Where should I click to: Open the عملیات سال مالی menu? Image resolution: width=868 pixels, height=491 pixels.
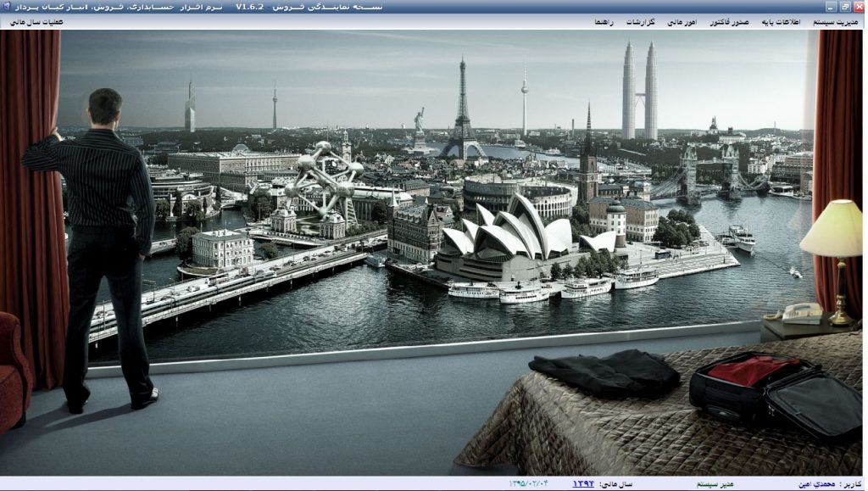point(36,22)
